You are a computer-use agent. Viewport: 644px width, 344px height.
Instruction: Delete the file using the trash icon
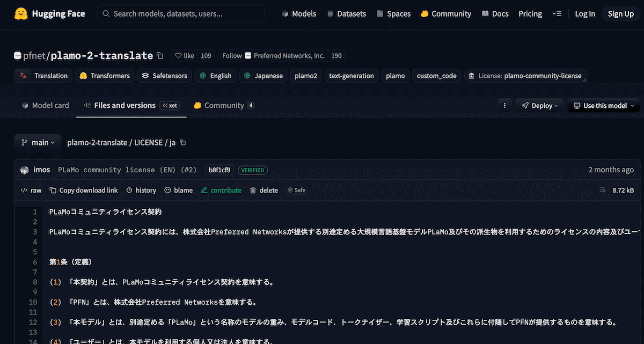[x=264, y=190]
